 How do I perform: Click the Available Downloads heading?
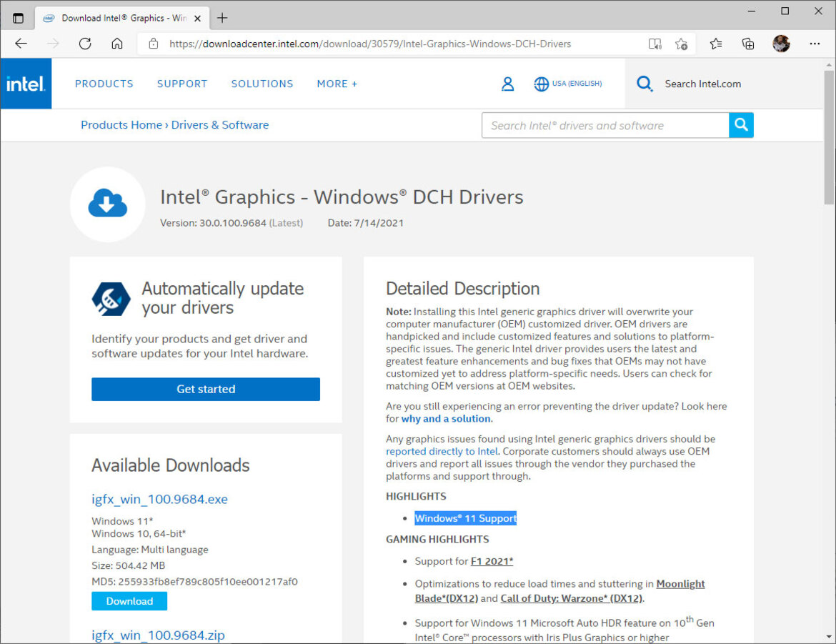coord(171,465)
